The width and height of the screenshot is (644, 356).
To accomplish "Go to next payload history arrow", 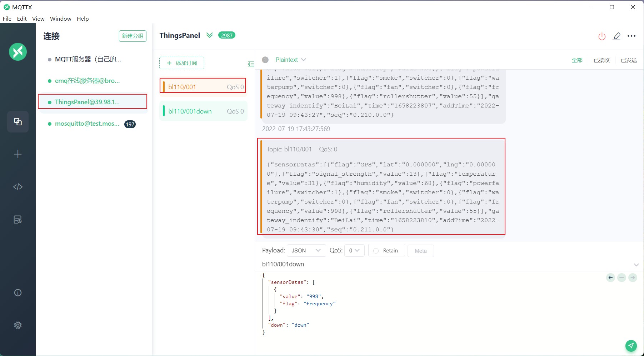I will coord(633,277).
